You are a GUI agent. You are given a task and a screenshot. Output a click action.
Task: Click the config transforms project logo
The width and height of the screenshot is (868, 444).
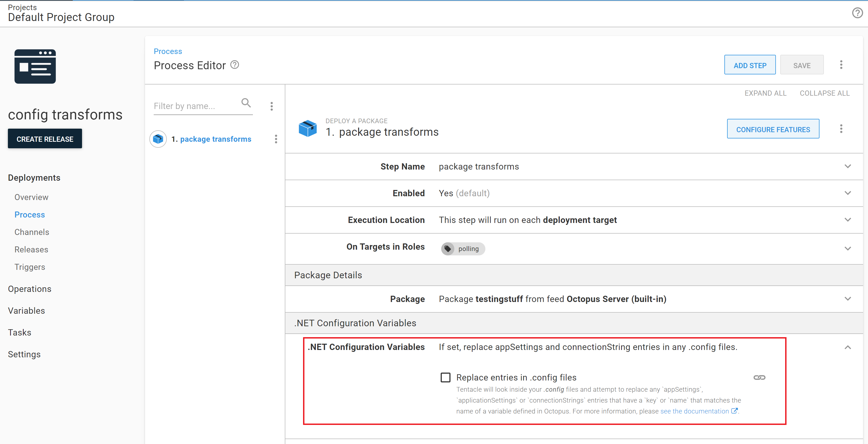tap(35, 66)
